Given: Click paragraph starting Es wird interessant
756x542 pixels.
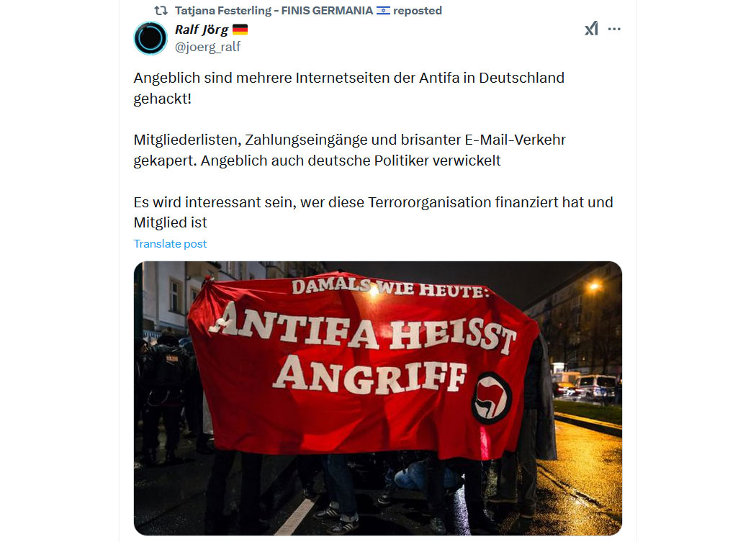Looking at the screenshot, I should point(373,212).
